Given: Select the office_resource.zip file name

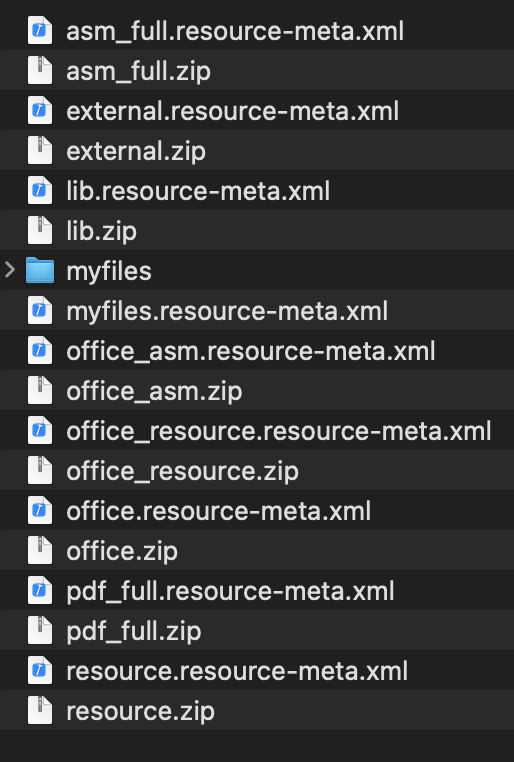Looking at the screenshot, I should coord(183,471).
